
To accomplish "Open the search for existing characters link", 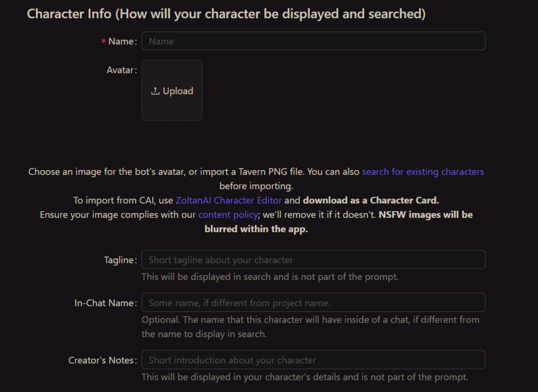I will point(423,171).
